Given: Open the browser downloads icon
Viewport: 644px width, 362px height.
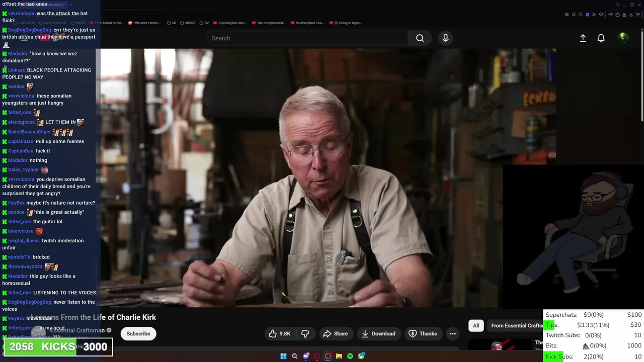Looking at the screenshot, I should [x=631, y=15].
